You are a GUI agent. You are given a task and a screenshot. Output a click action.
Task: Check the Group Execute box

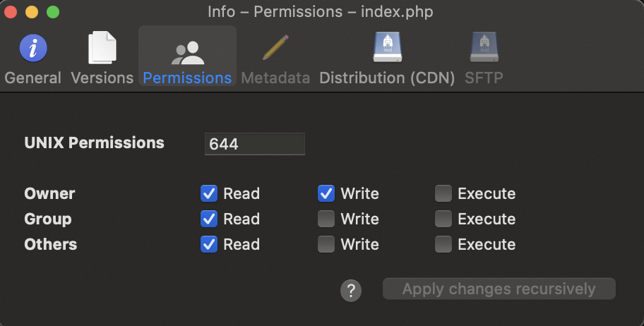443,219
